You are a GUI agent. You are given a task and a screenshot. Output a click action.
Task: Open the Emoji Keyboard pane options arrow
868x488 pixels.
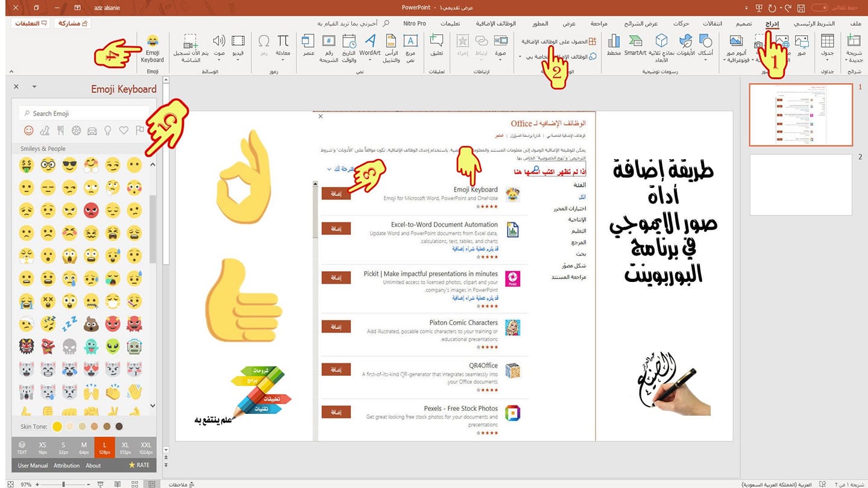pyautogui.click(x=34, y=87)
